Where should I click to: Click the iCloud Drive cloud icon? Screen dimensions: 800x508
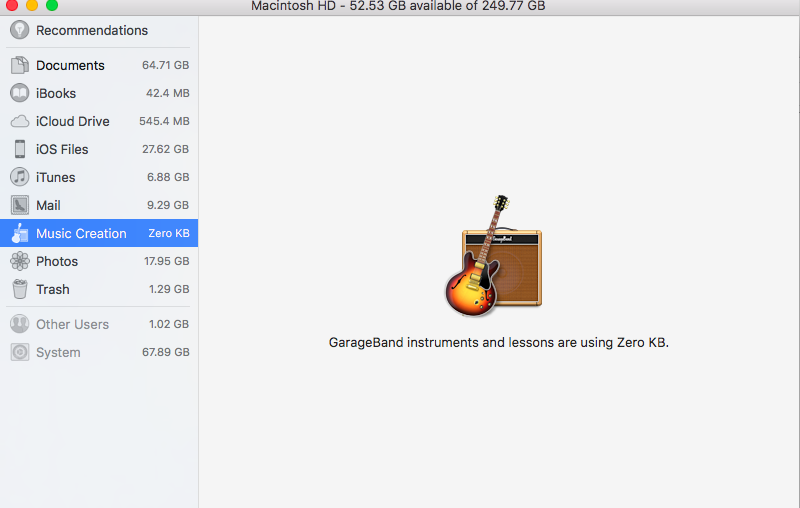click(19, 121)
